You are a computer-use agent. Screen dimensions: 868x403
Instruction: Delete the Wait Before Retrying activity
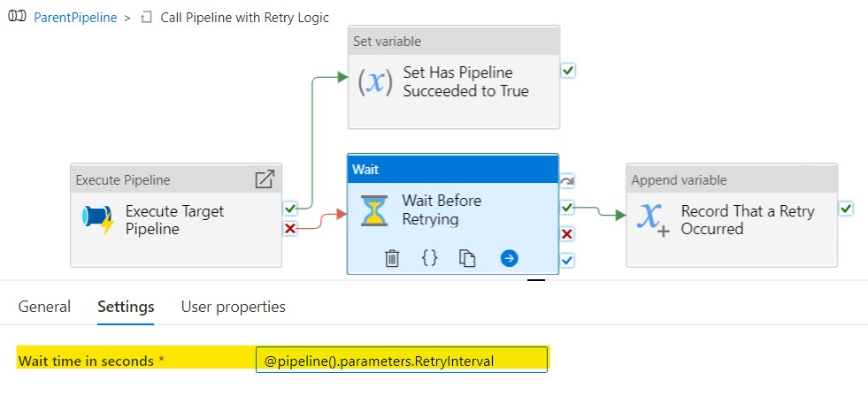pos(392,258)
